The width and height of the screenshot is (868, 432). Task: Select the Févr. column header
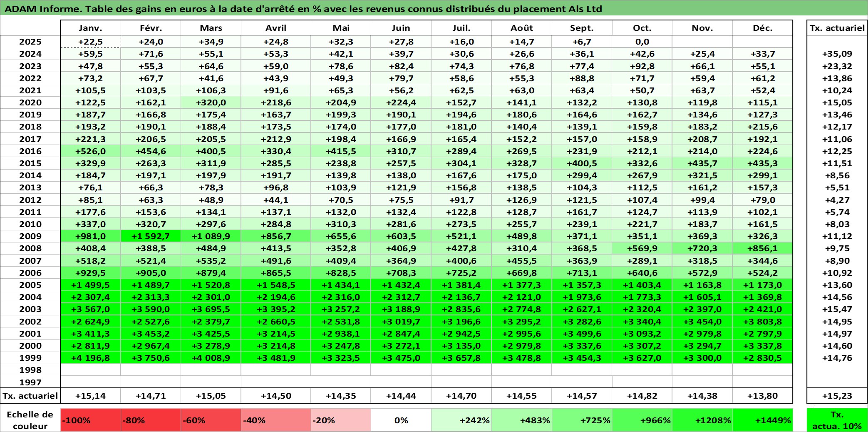[x=151, y=28]
